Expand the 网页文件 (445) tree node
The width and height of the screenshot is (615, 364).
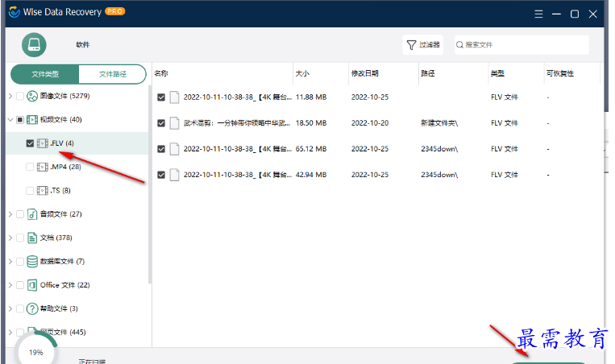(10, 333)
